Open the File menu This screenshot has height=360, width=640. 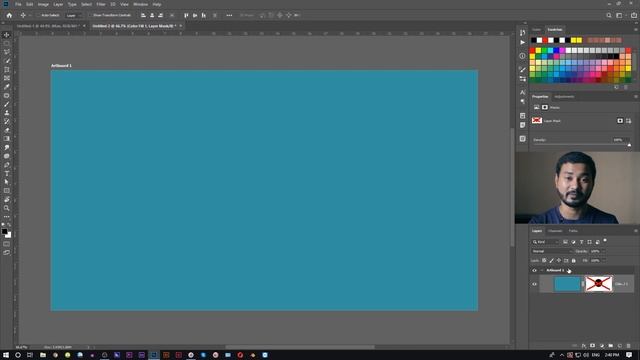(18, 4)
